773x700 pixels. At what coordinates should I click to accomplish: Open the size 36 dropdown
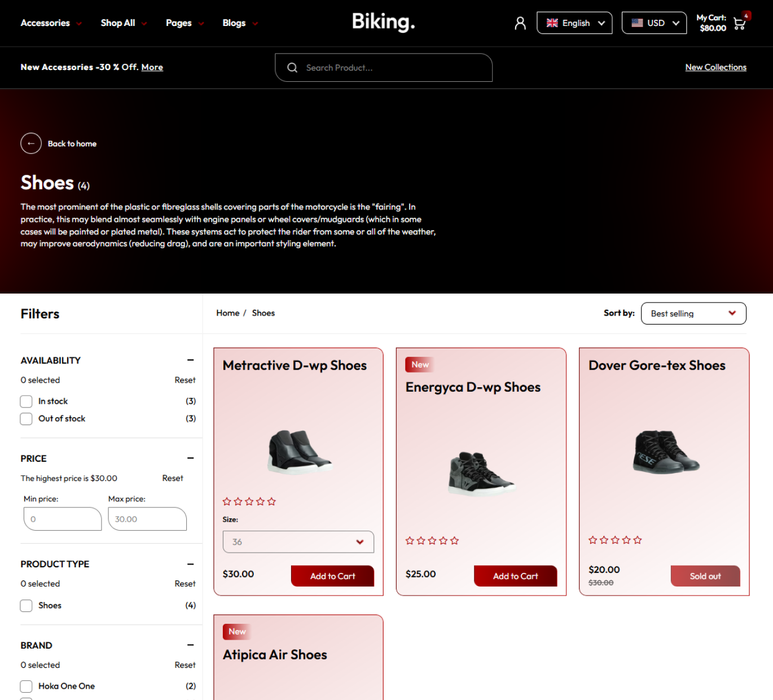coord(298,542)
